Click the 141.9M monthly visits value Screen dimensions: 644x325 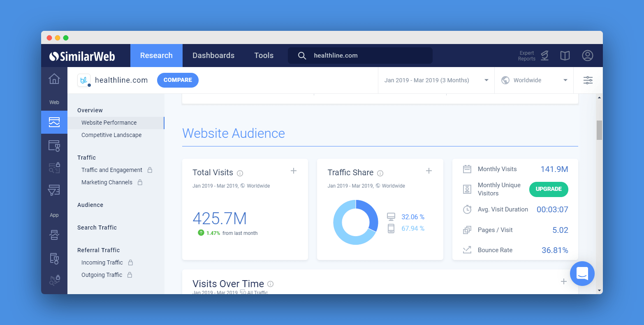pos(554,169)
